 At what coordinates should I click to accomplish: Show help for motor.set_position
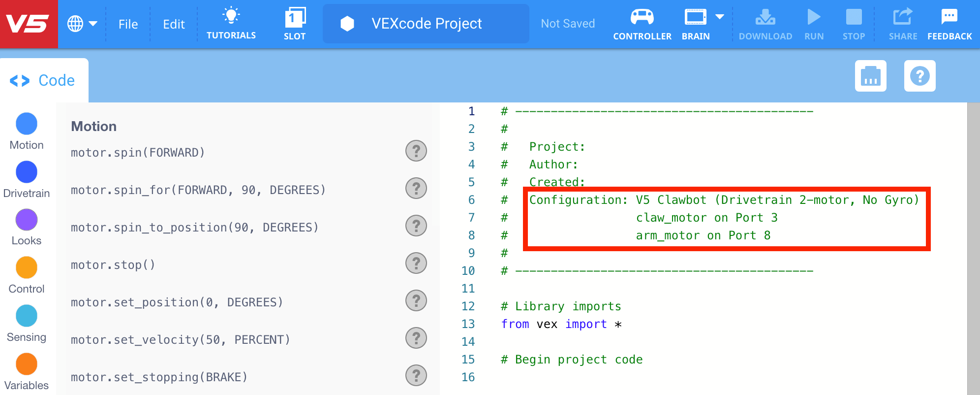[x=416, y=300]
